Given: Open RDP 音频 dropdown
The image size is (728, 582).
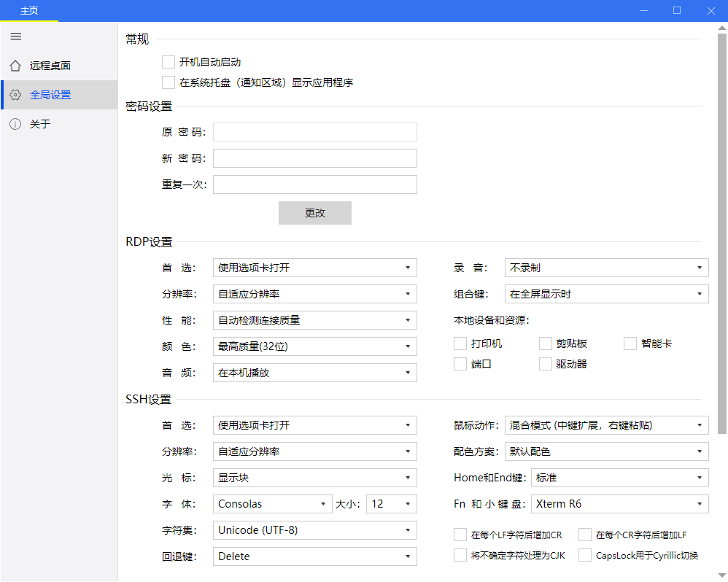Looking at the screenshot, I should (x=315, y=373).
